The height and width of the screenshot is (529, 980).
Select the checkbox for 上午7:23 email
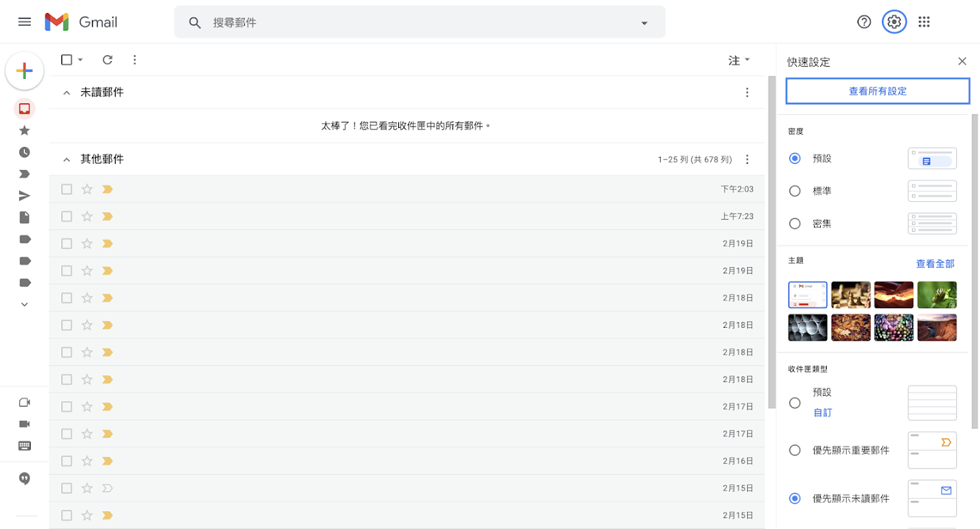67,216
